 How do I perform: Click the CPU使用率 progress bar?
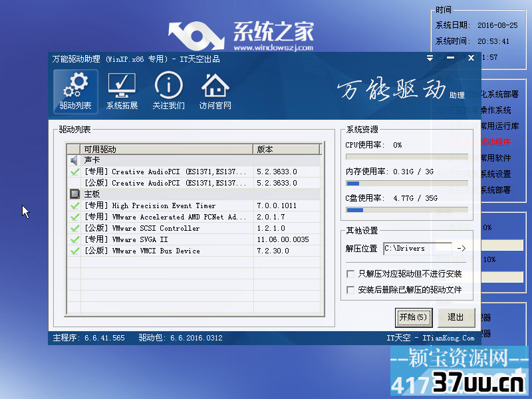[x=407, y=157]
